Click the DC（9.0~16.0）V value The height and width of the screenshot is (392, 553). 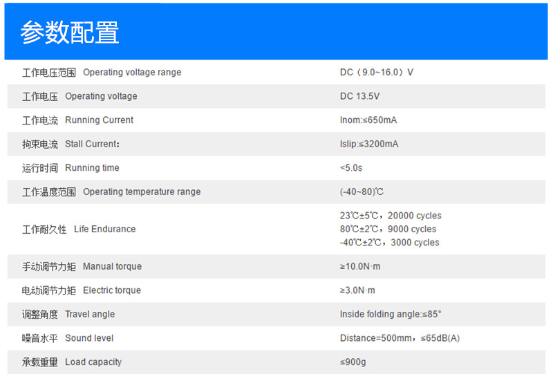[x=377, y=73]
